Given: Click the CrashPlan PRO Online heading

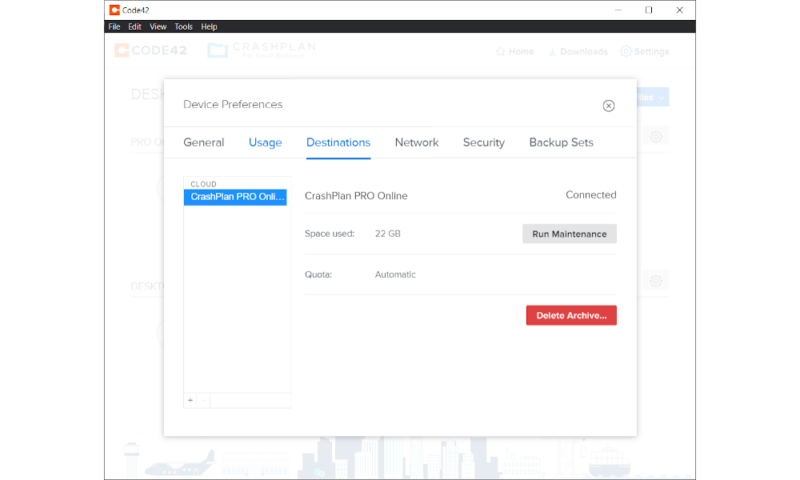Looking at the screenshot, I should coord(356,196).
